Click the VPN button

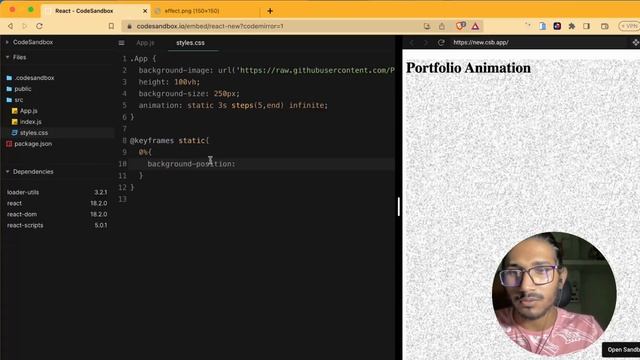pos(629,26)
